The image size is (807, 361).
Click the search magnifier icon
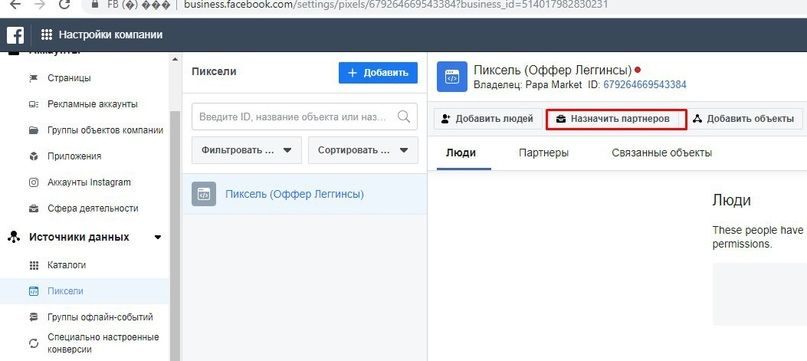click(x=404, y=117)
